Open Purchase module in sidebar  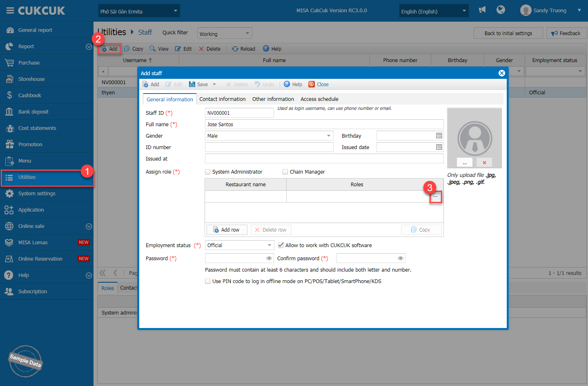point(47,63)
